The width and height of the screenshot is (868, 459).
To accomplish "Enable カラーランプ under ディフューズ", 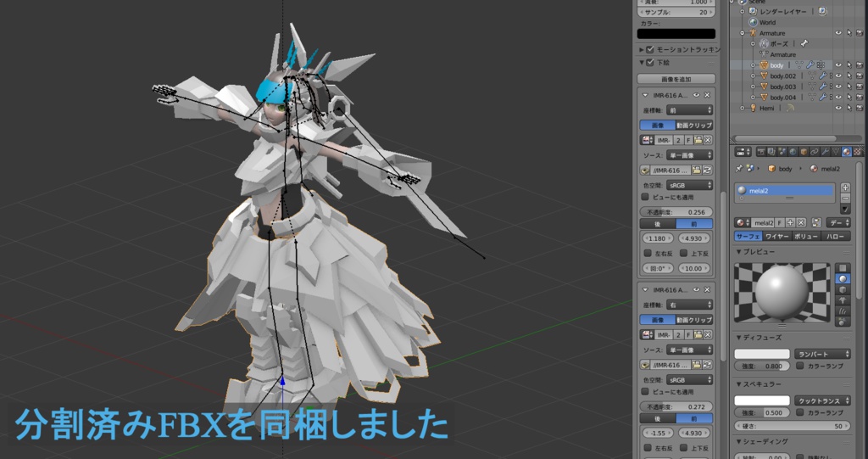I will (800, 366).
